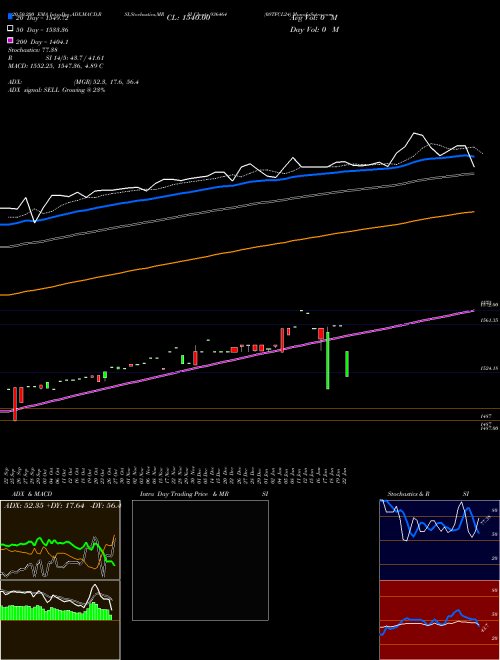Click the date labels row on the x-axis

tap(177, 475)
